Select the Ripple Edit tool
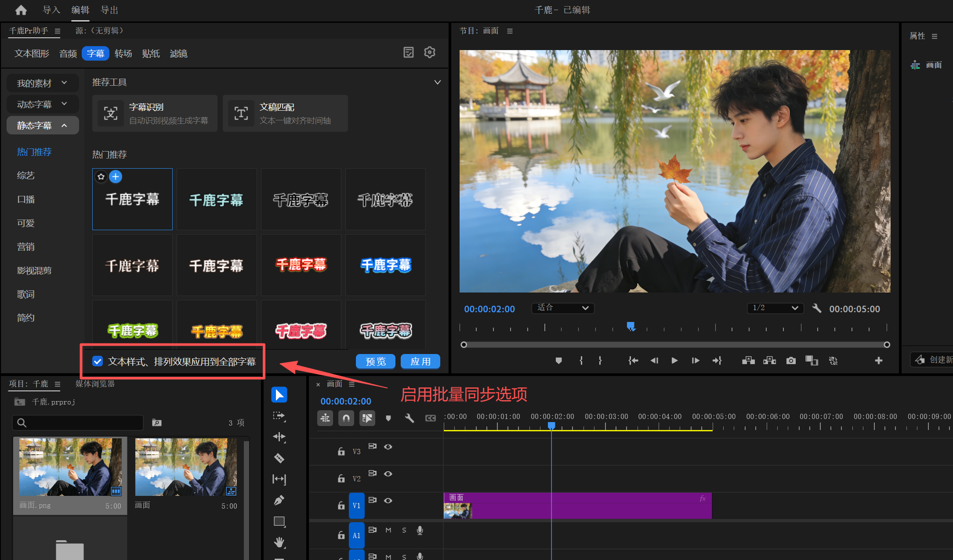The width and height of the screenshot is (953, 560). click(x=279, y=437)
